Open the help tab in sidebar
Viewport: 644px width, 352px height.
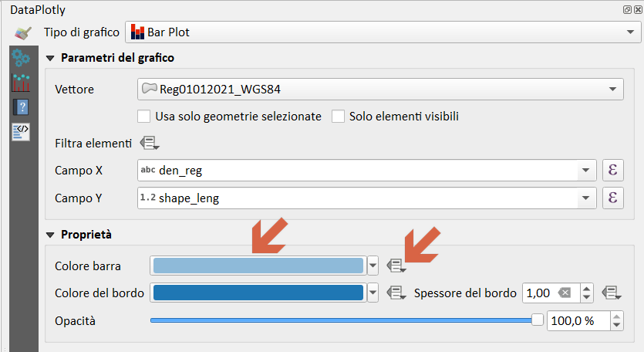coord(21,107)
